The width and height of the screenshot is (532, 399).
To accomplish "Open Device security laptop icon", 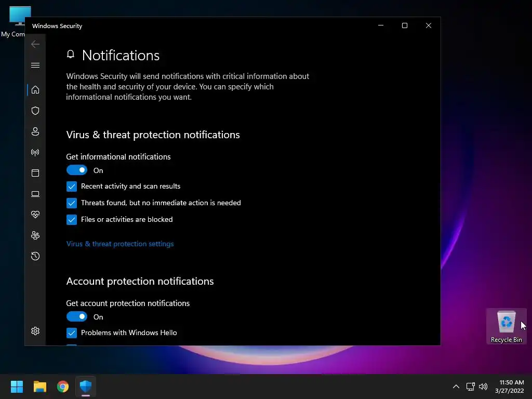I will point(35,194).
